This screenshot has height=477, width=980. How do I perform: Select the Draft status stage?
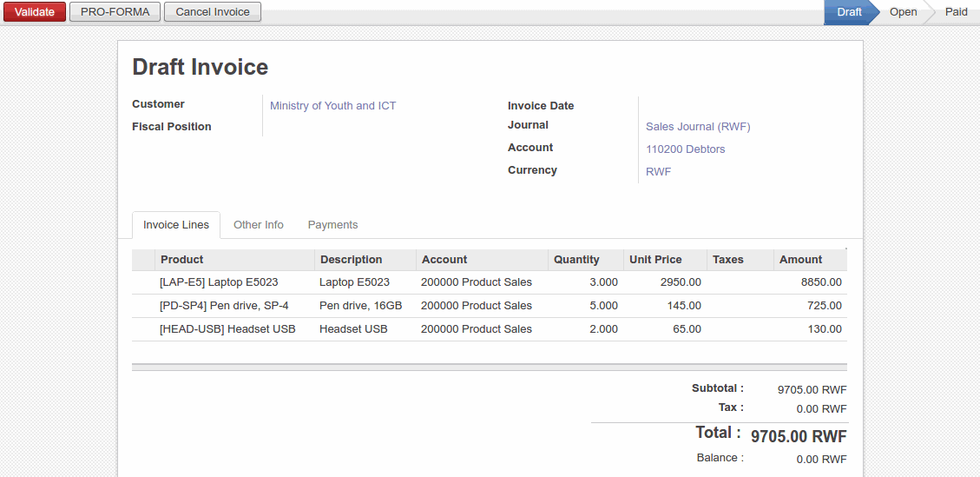click(848, 12)
